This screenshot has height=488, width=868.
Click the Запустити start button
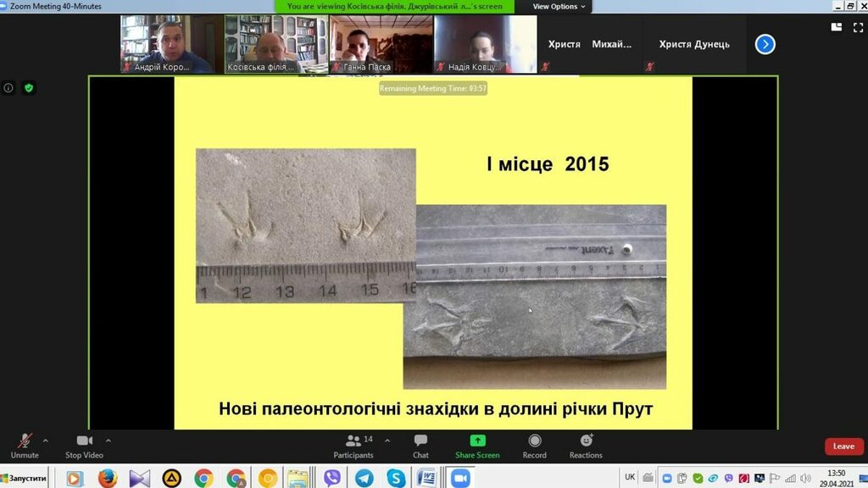point(25,479)
